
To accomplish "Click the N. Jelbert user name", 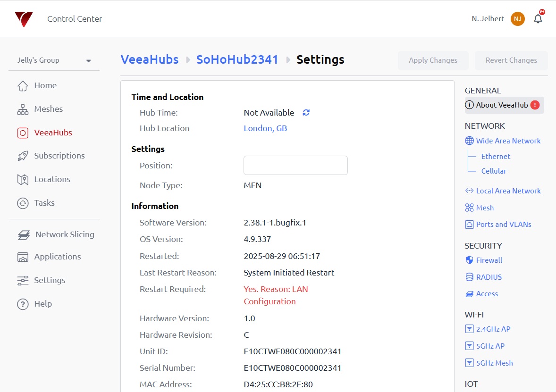I will click(488, 19).
